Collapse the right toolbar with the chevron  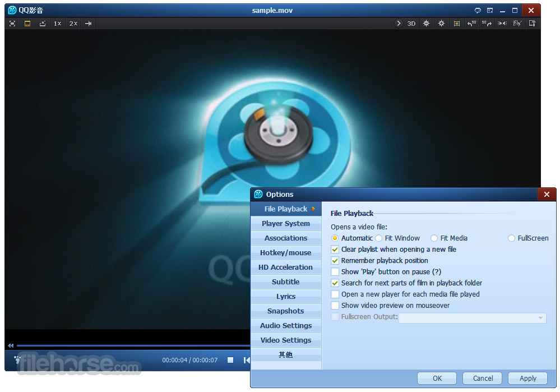pyautogui.click(x=399, y=24)
